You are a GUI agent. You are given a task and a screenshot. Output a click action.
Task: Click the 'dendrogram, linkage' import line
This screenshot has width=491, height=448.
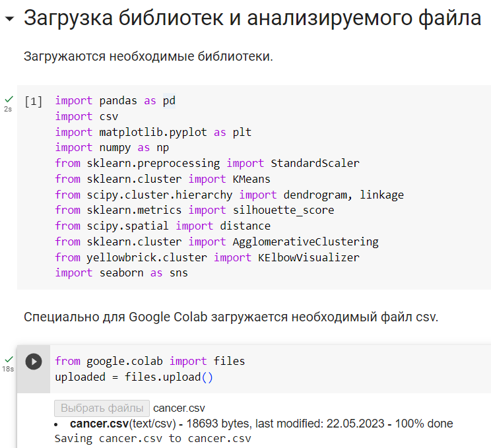[x=230, y=195]
